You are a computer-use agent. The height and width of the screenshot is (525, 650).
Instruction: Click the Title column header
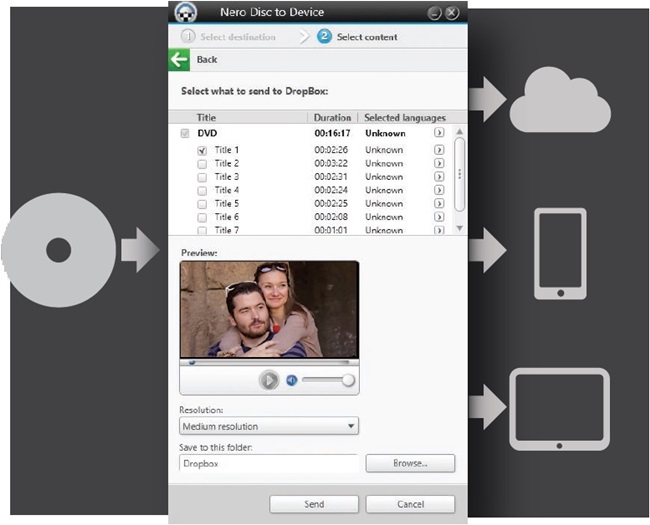206,118
